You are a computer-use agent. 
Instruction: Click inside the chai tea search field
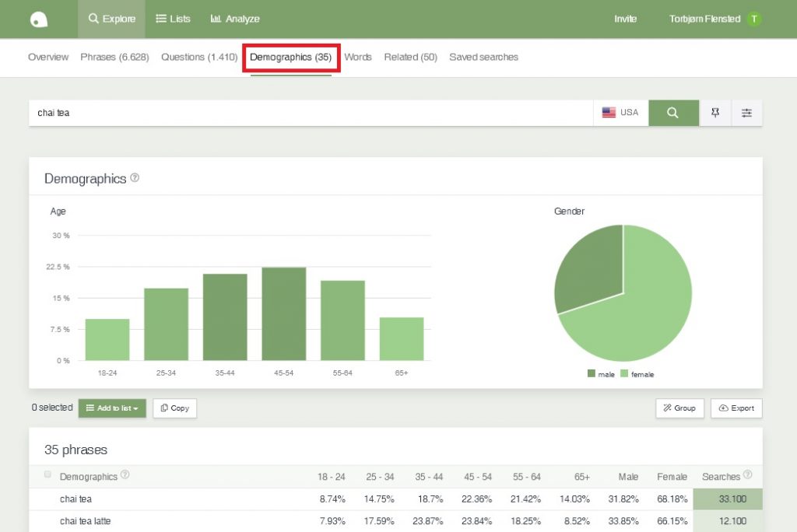click(233, 112)
